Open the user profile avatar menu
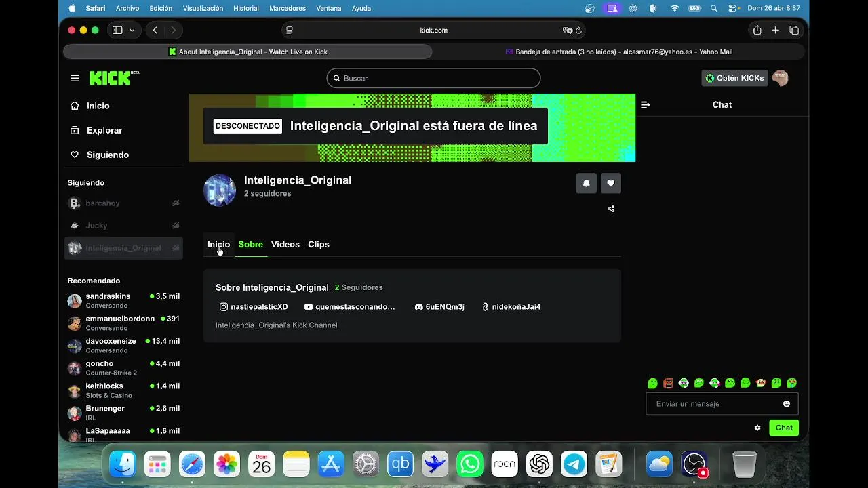Screen dimensions: 868x488 pos(780,78)
